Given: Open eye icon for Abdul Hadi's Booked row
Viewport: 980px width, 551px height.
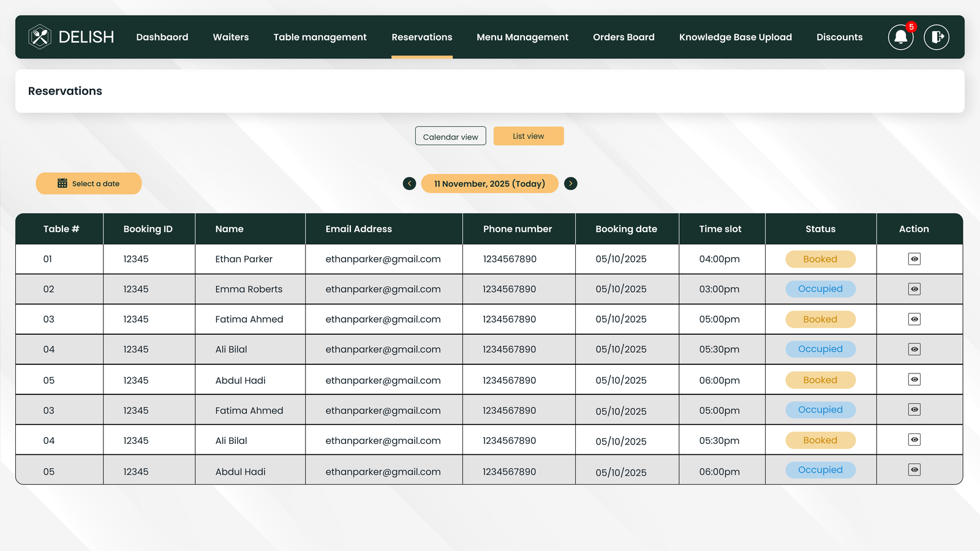Looking at the screenshot, I should point(914,380).
